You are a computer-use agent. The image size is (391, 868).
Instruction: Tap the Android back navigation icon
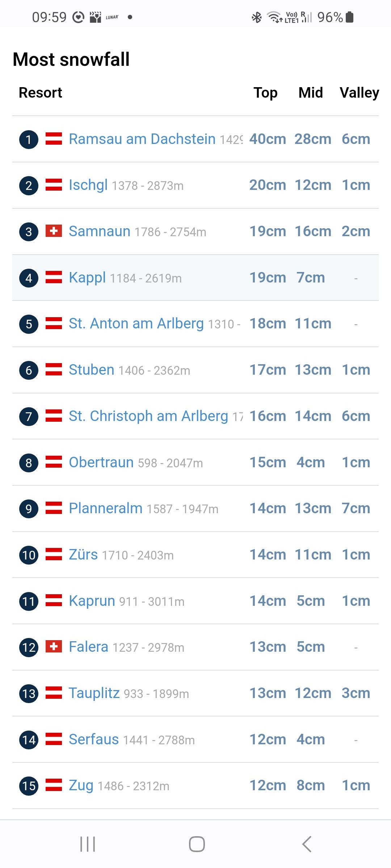tap(307, 844)
